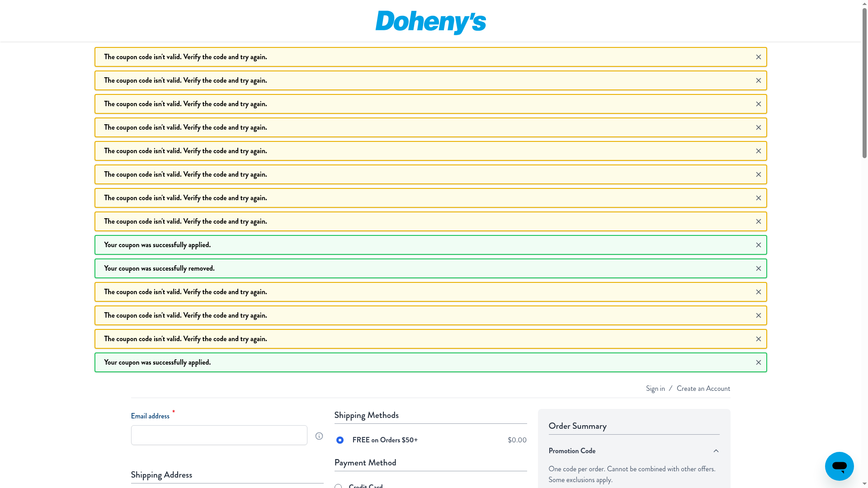This screenshot has width=868, height=488.
Task: Dismiss invalid coupon alert just below removed message
Action: tap(758, 292)
